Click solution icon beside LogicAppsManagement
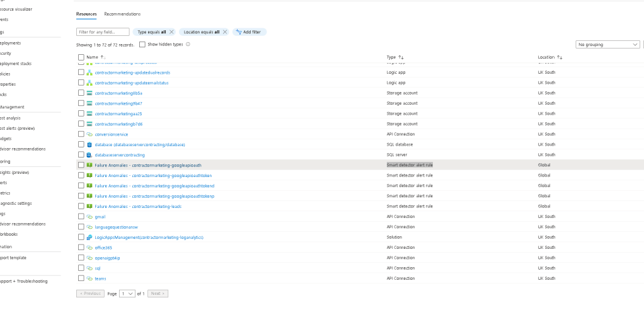644x310 pixels. (89, 238)
